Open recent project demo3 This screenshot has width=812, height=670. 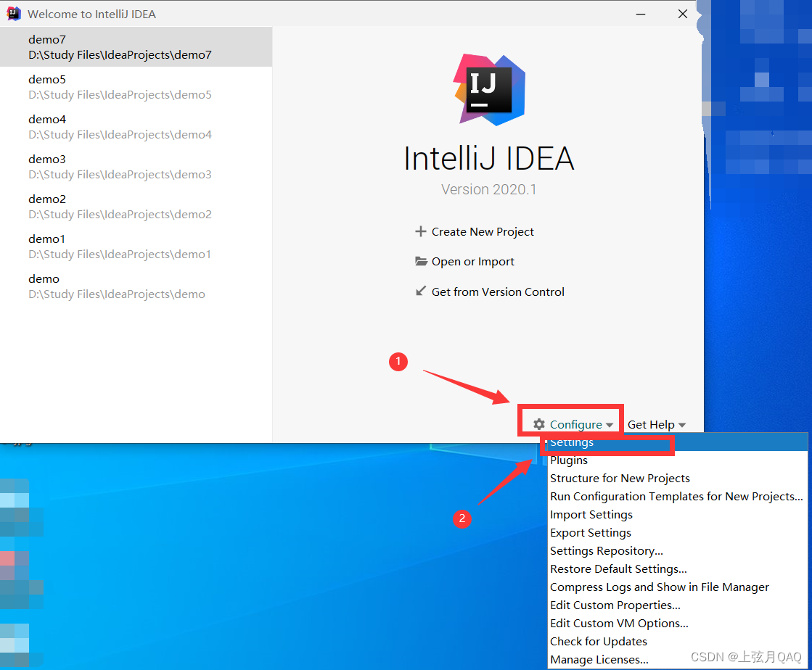136,166
